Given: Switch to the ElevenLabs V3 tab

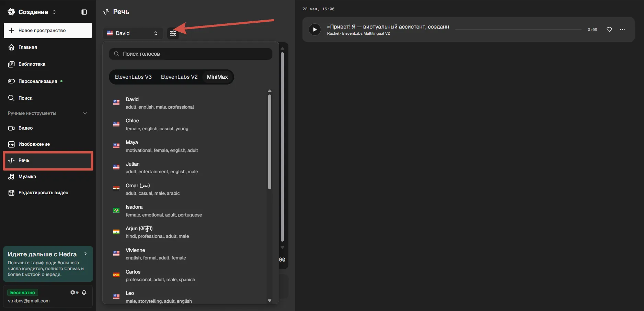Looking at the screenshot, I should tap(133, 77).
